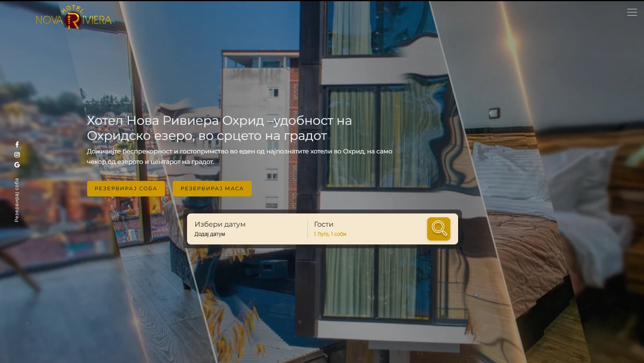Click the 'Хотел Нова Ривиера Охрид' headline
644x363 pixels.
coord(219,128)
